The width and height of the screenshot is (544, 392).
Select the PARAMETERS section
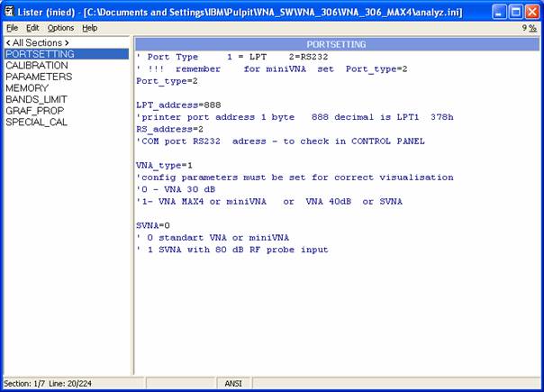pos(38,77)
